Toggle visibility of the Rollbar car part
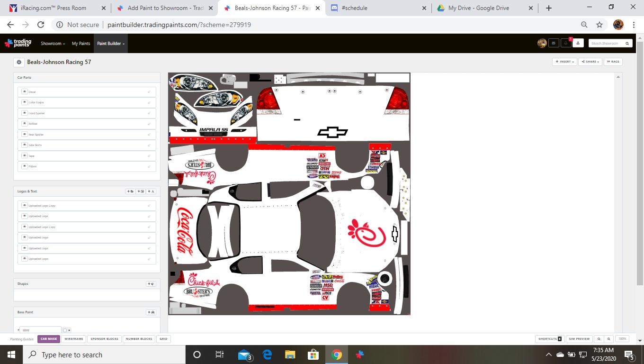 25,123
